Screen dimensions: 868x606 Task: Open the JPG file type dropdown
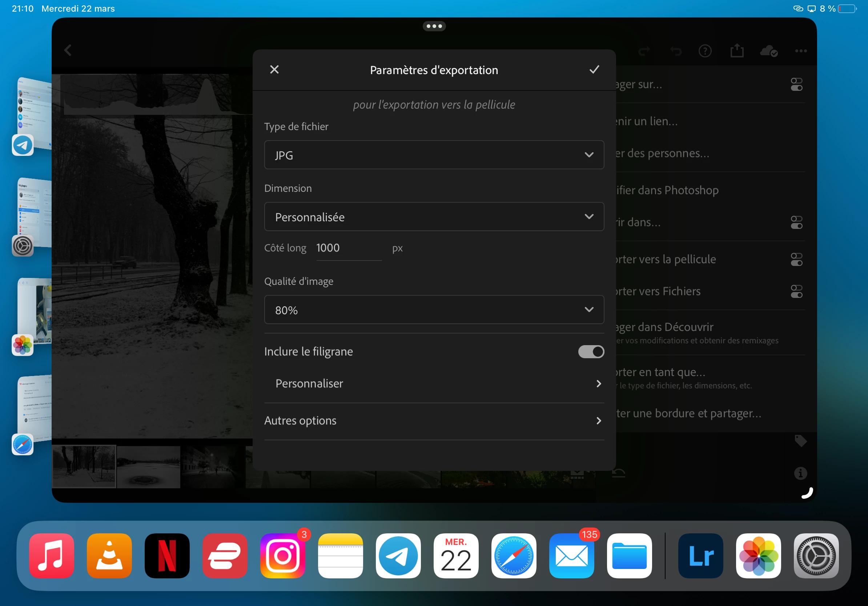(x=434, y=155)
